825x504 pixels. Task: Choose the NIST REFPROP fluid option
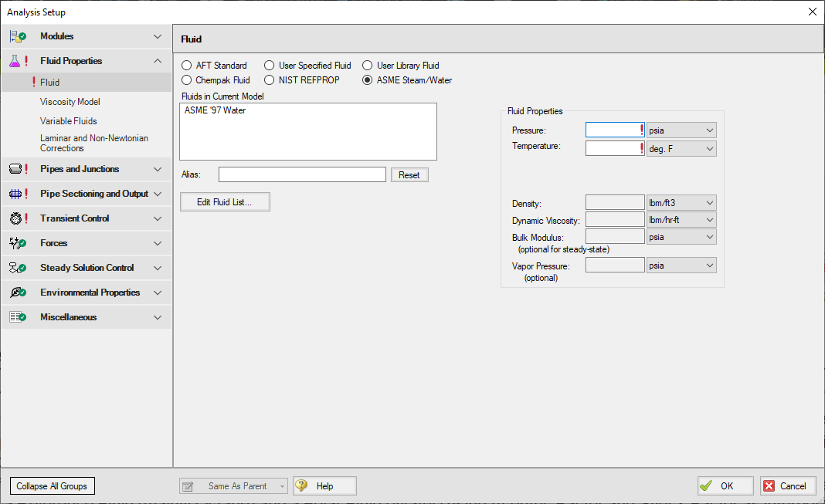[270, 79]
